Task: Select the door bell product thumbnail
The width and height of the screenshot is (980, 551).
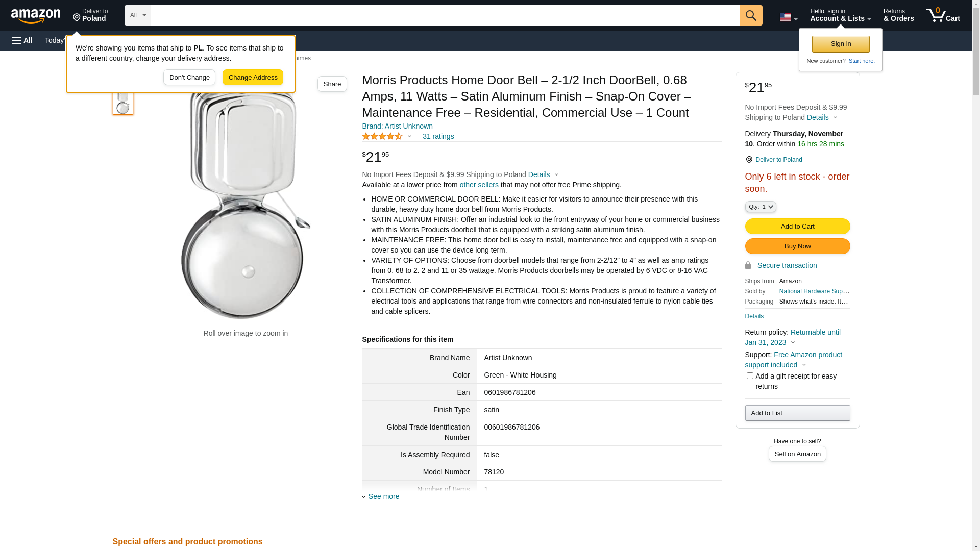Action: (122, 103)
